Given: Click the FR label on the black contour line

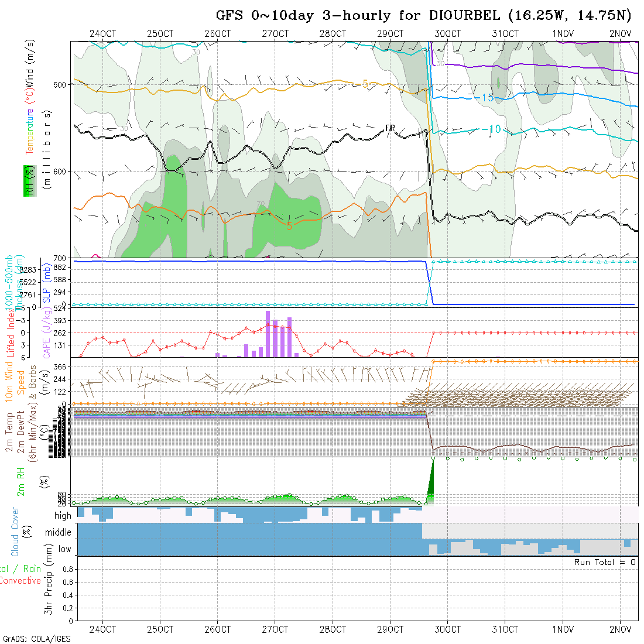Looking at the screenshot, I should 390,129.
